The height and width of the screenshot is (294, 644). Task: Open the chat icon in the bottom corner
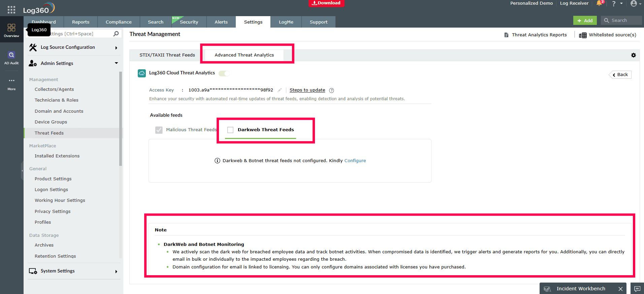(637, 289)
